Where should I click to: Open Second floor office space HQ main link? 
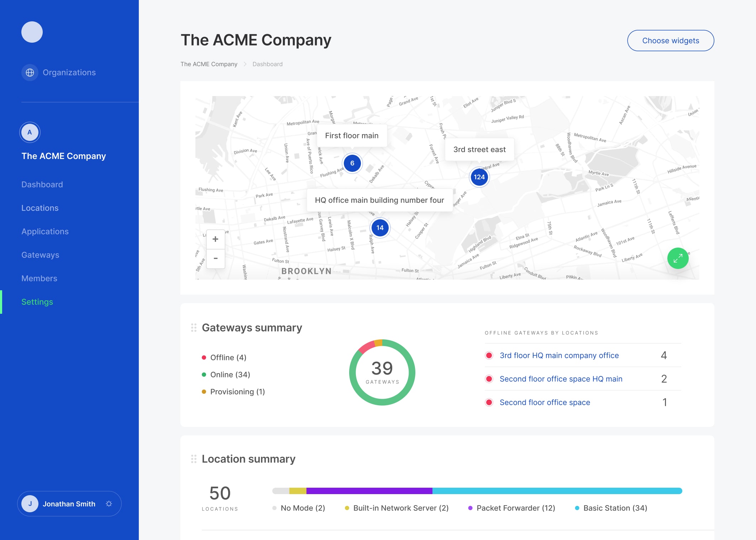click(561, 379)
